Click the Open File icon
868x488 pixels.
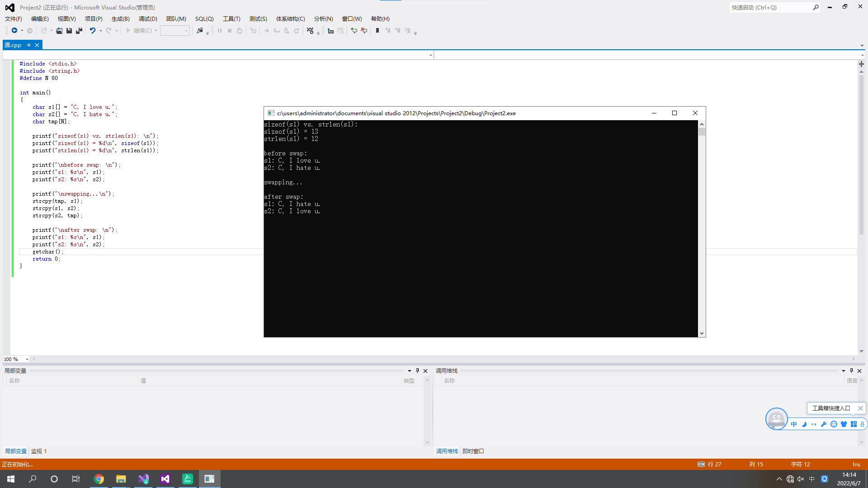(x=59, y=31)
